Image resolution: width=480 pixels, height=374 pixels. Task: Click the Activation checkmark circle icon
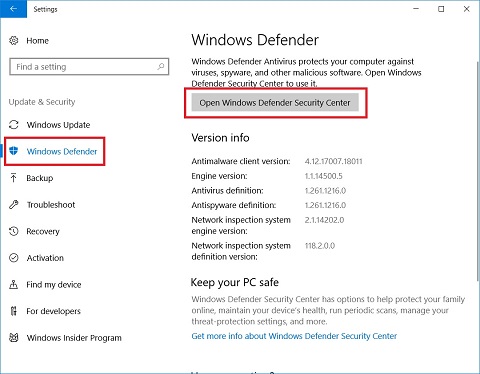tap(14, 258)
